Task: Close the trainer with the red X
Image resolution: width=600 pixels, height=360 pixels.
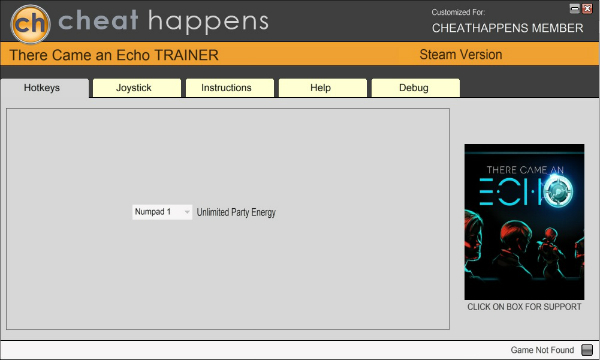Action: click(587, 8)
